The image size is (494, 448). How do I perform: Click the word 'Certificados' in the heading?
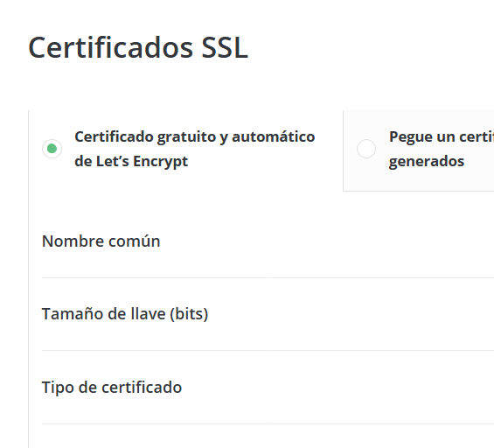tap(110, 47)
